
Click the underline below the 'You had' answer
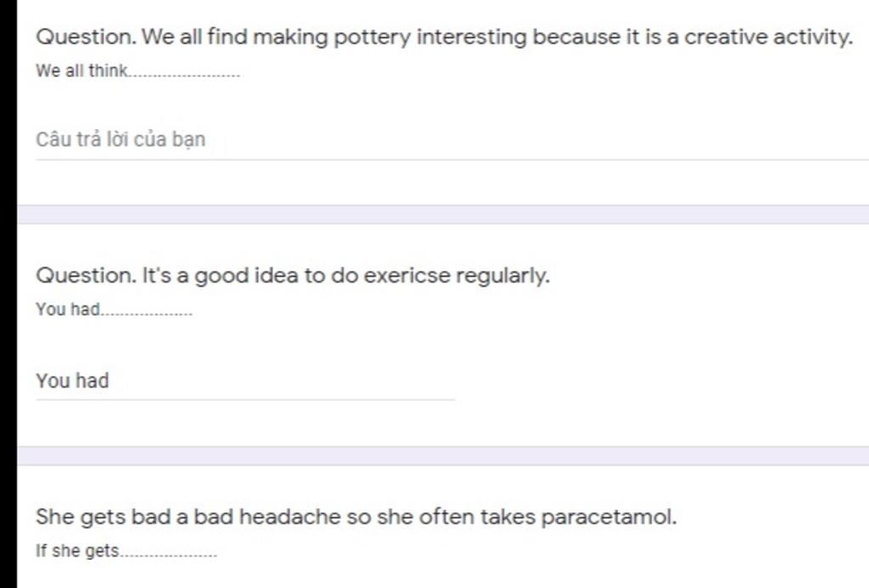(x=245, y=399)
